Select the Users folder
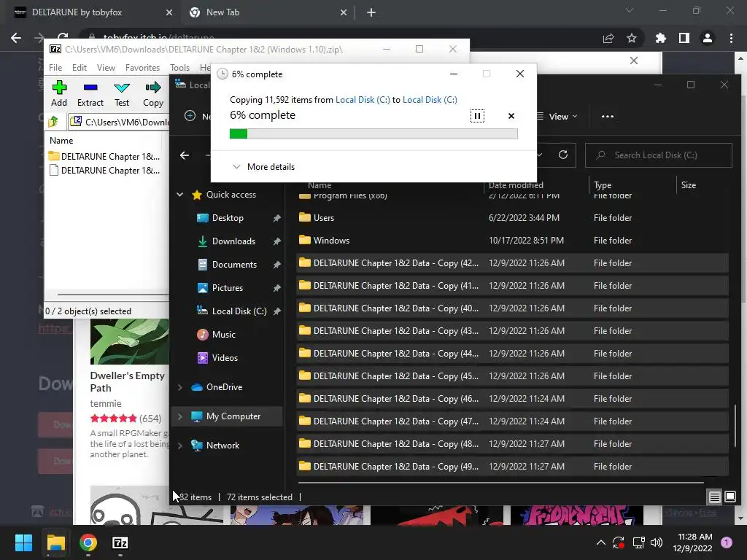 [512, 217]
